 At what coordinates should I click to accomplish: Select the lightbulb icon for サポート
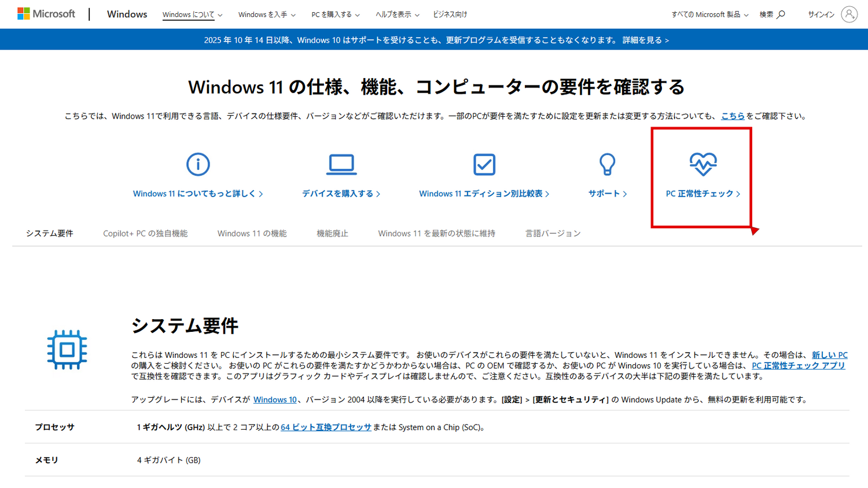[x=606, y=164]
